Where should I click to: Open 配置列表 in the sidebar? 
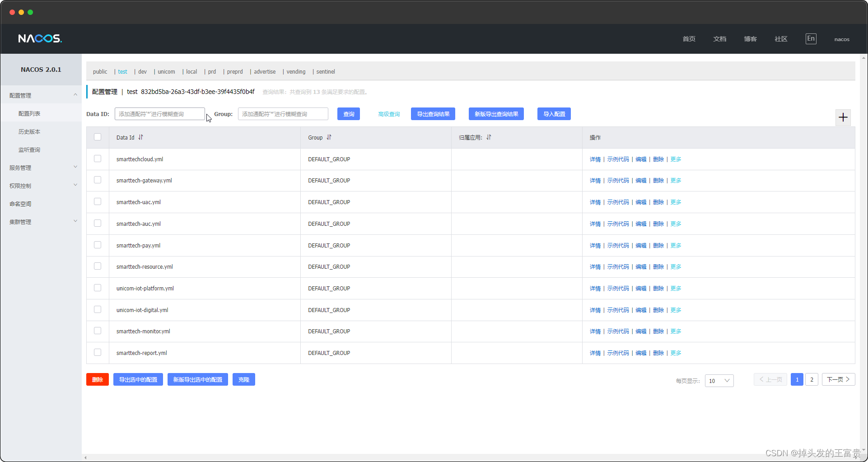point(29,113)
